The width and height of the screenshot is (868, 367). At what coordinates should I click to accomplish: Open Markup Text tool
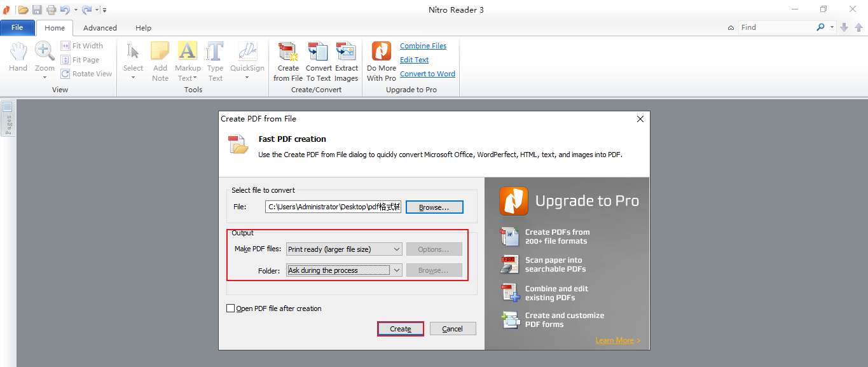click(188, 62)
